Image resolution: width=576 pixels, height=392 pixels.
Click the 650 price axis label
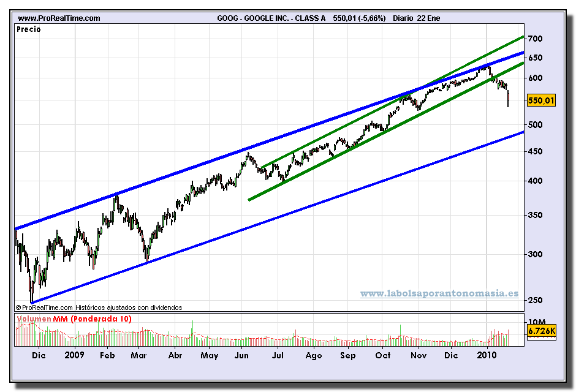(535, 58)
